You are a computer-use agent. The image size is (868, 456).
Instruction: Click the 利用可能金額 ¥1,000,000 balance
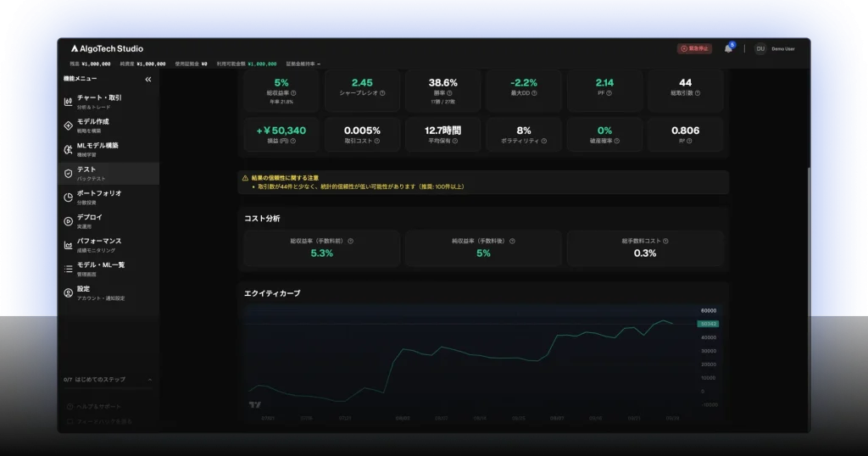tap(247, 64)
